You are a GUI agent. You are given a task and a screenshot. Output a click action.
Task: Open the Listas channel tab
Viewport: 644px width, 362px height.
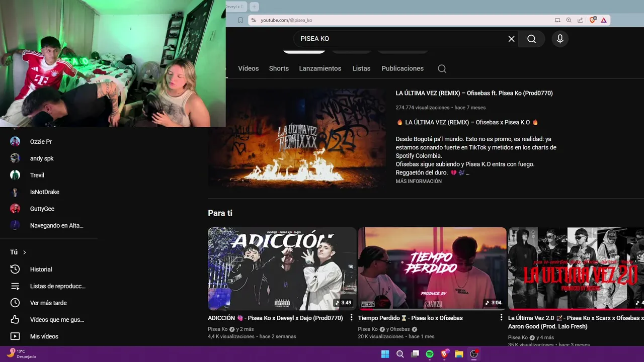(x=361, y=68)
